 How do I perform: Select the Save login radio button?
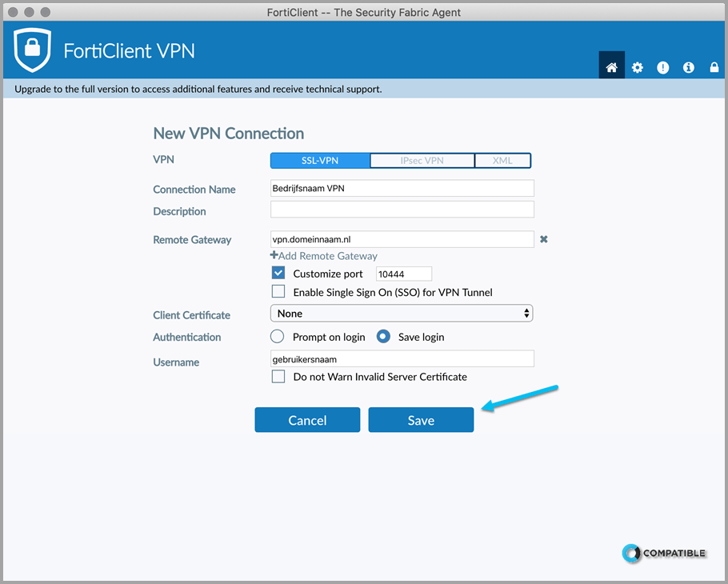(383, 336)
